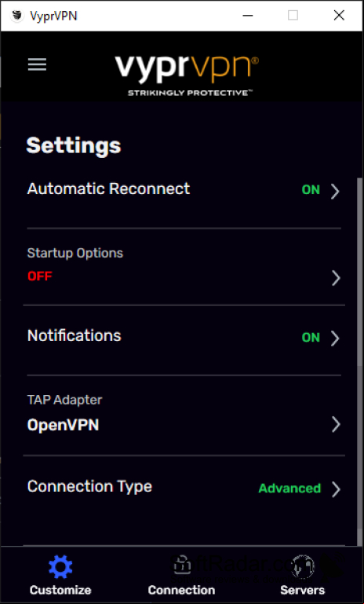Open the hamburger menu
Screen dimensions: 364x604
coord(37,64)
